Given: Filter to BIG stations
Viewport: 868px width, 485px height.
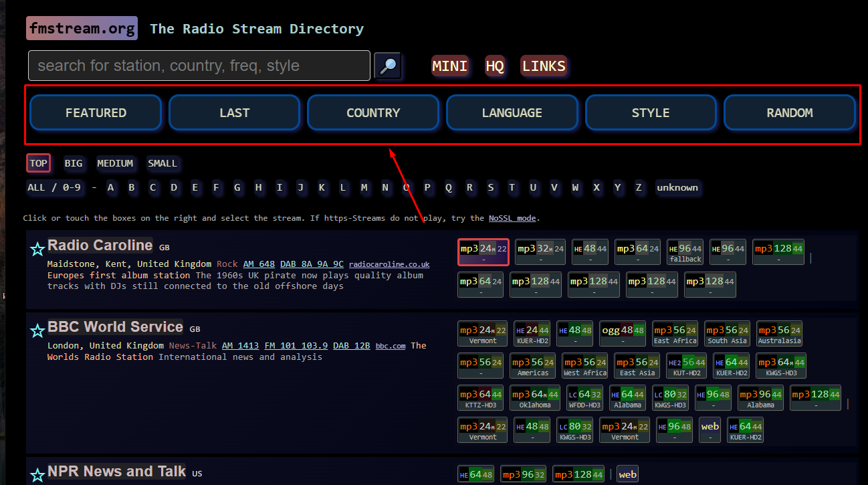Looking at the screenshot, I should coord(74,163).
